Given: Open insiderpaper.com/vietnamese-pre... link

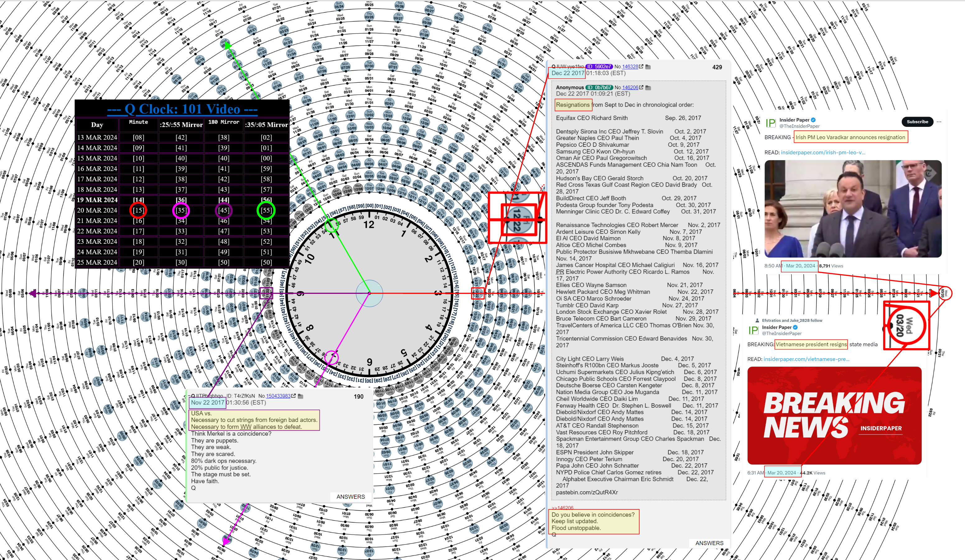Looking at the screenshot, I should (806, 359).
